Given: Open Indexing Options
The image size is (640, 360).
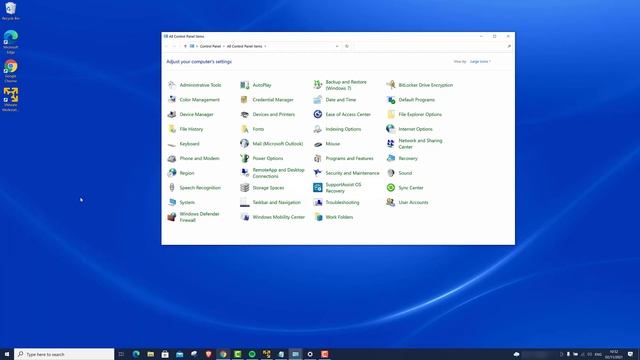Looking at the screenshot, I should pyautogui.click(x=338, y=129).
